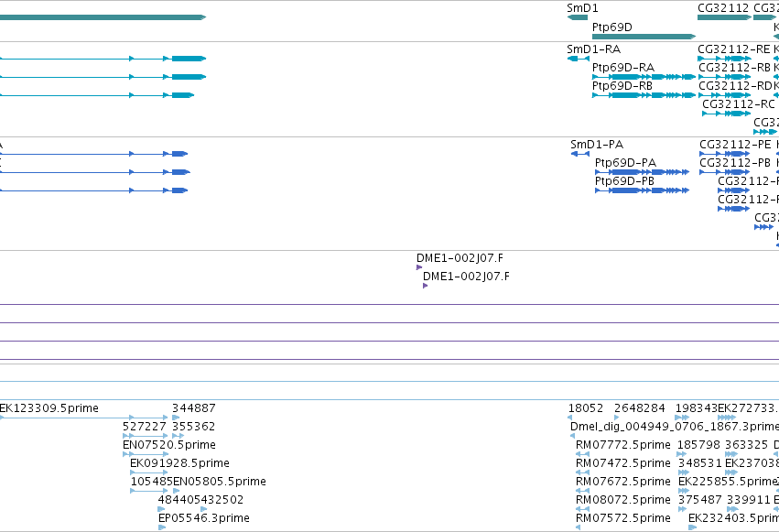Click EST label 363325
The image size is (779, 532).
747,445
